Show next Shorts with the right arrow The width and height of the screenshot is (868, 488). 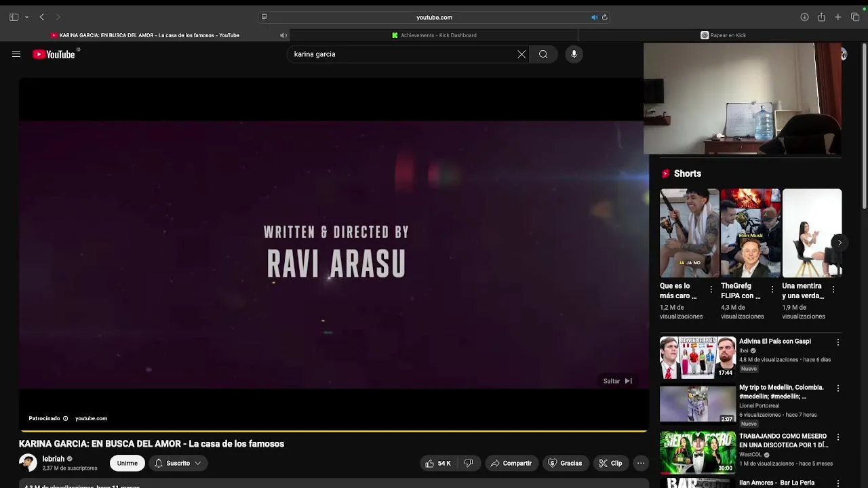[840, 243]
